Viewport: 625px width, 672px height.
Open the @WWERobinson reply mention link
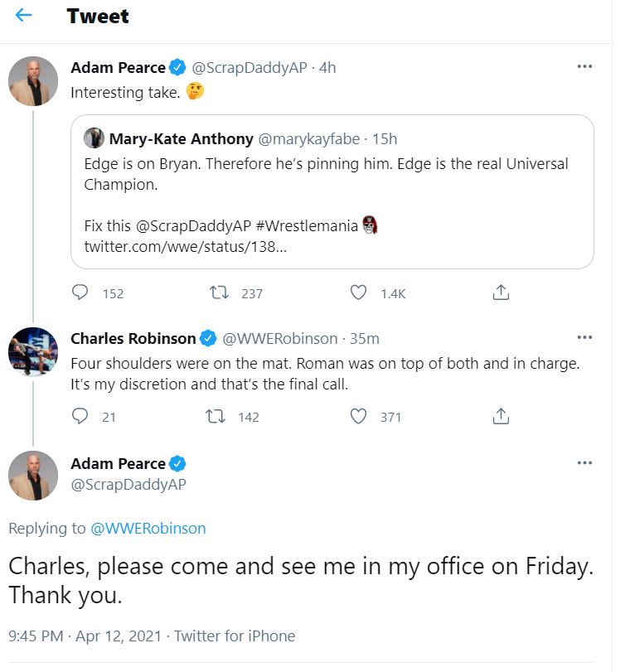coord(148,529)
